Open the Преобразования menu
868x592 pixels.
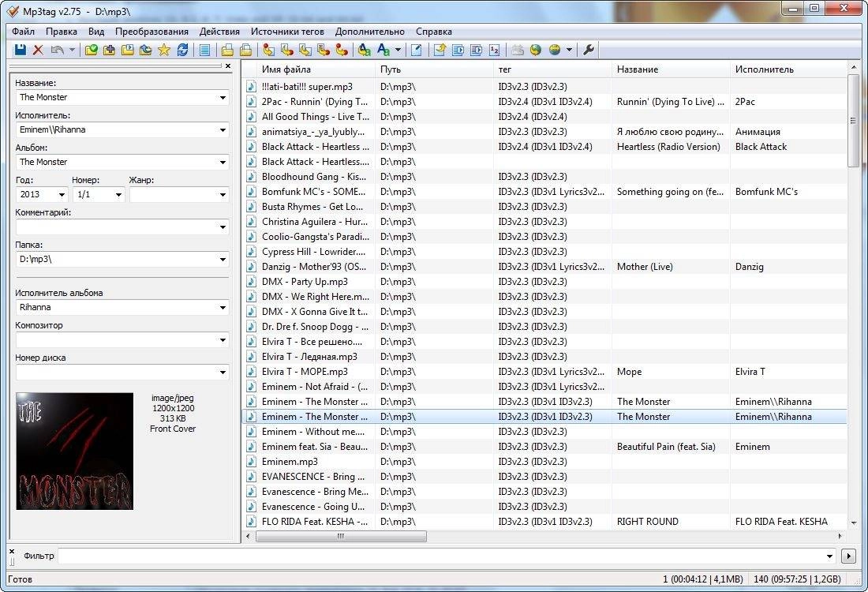coord(152,32)
